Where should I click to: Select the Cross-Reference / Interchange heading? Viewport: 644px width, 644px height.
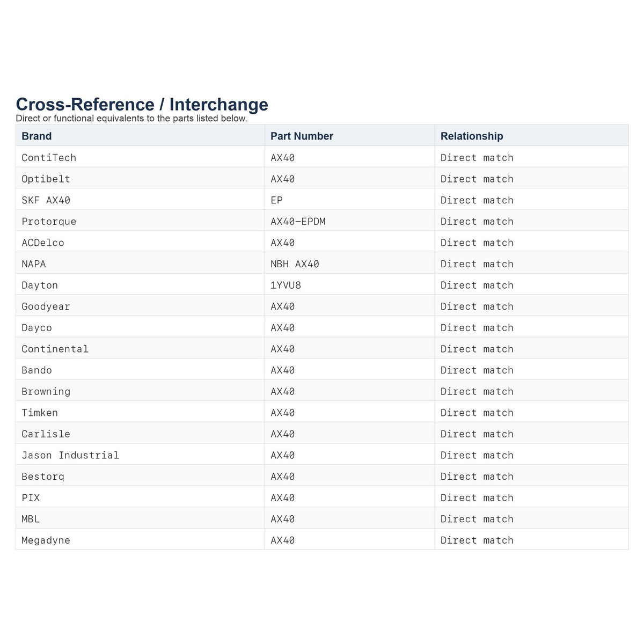click(x=142, y=104)
